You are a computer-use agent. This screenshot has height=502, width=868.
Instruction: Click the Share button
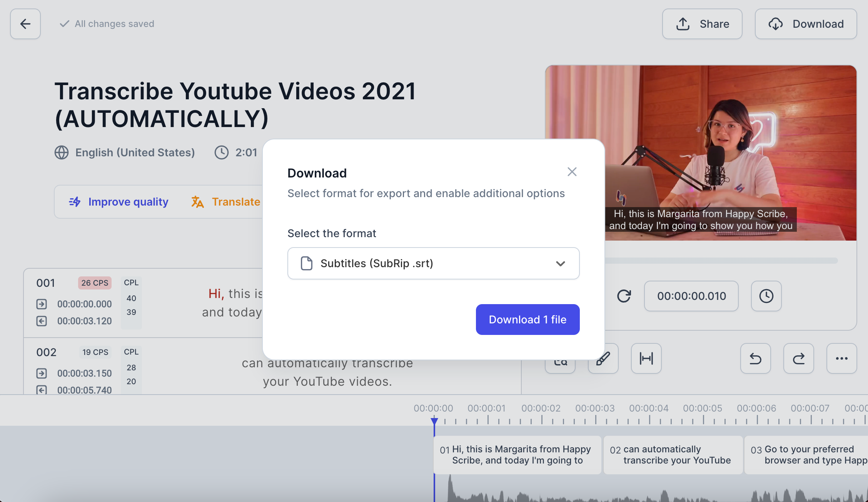tap(702, 24)
